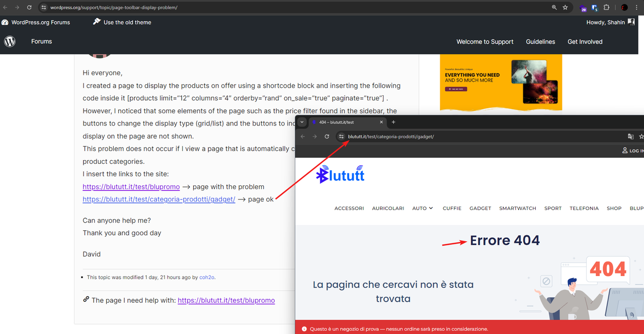Image resolution: width=644 pixels, height=334 pixels.
Task: Click the pin icon beside Use the old theme
Action: (x=97, y=22)
